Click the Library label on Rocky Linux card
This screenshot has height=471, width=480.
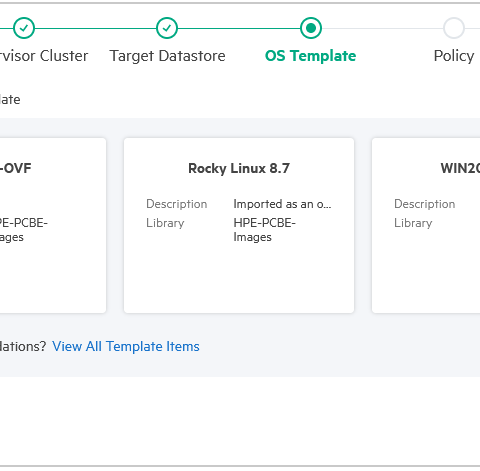pos(165,223)
